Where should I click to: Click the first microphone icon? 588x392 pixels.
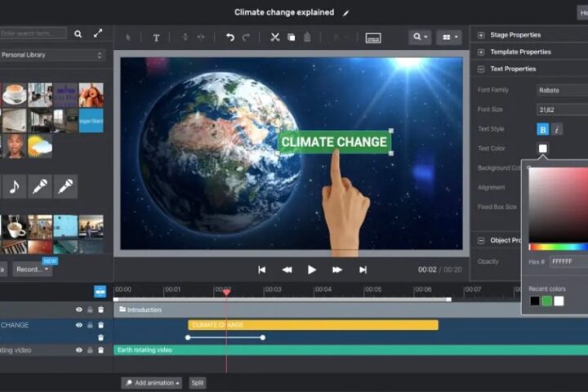(40, 186)
